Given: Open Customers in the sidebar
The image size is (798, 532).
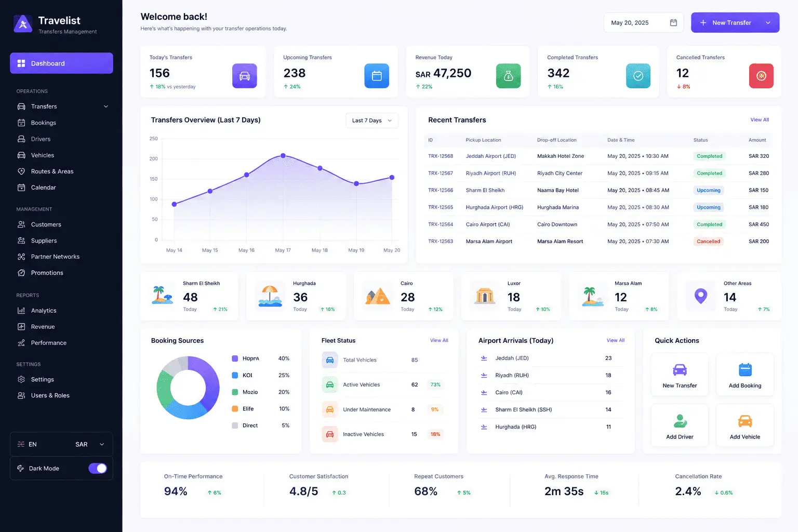Looking at the screenshot, I should point(61,224).
